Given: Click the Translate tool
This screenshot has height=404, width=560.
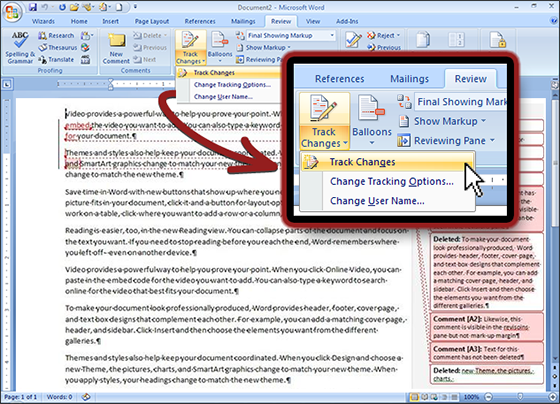Looking at the screenshot, I should click(x=56, y=60).
